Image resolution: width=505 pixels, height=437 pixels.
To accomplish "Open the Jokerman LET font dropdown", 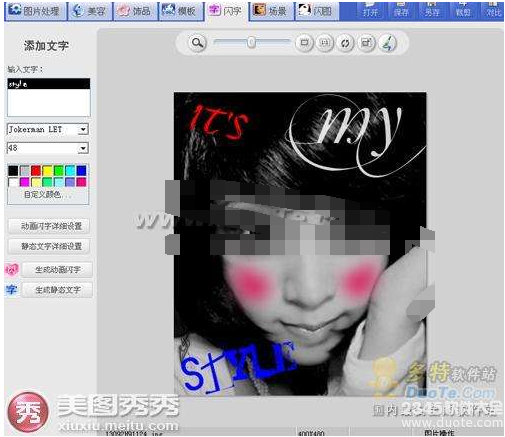I will (83, 129).
